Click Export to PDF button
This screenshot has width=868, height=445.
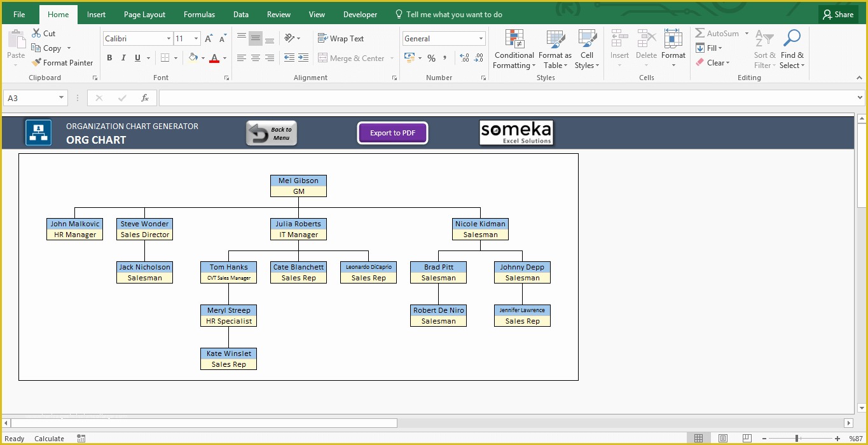click(x=392, y=133)
